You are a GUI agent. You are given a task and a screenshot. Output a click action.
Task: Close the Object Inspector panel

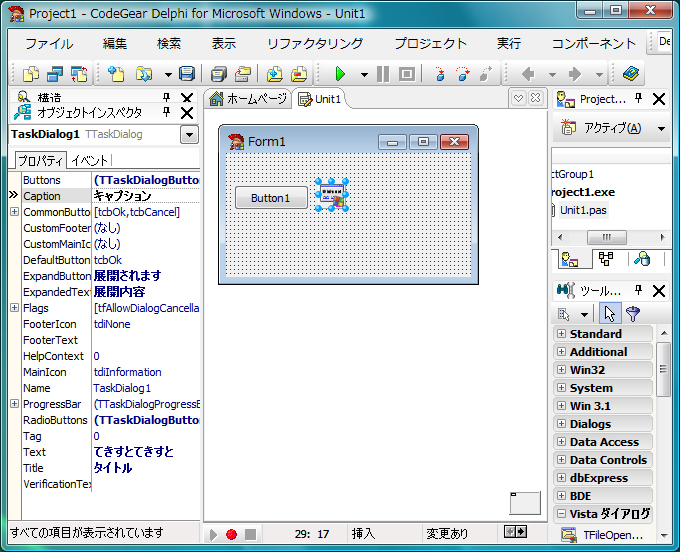tap(187, 113)
